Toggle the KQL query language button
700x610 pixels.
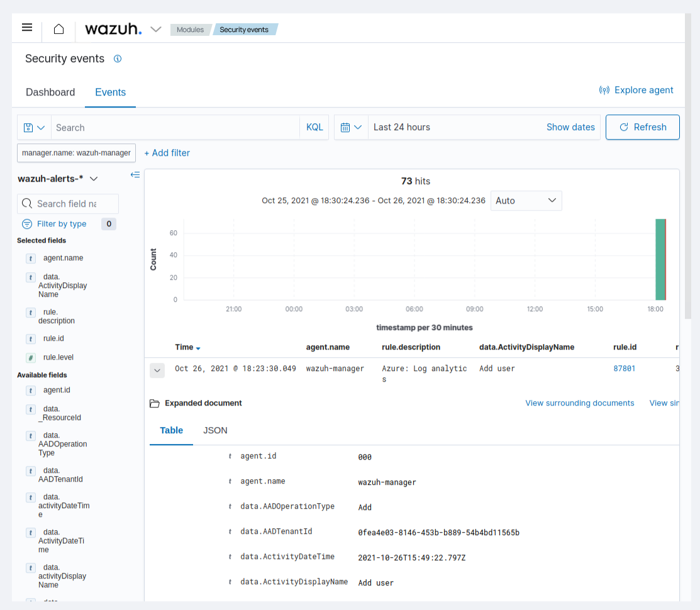coord(314,127)
